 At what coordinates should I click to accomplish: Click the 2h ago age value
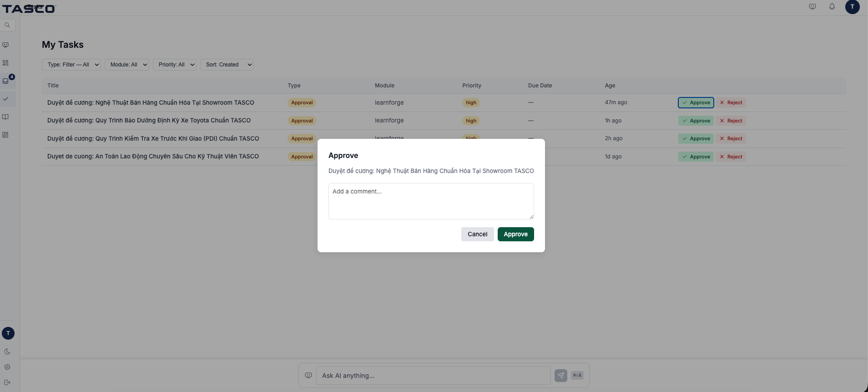tap(614, 138)
